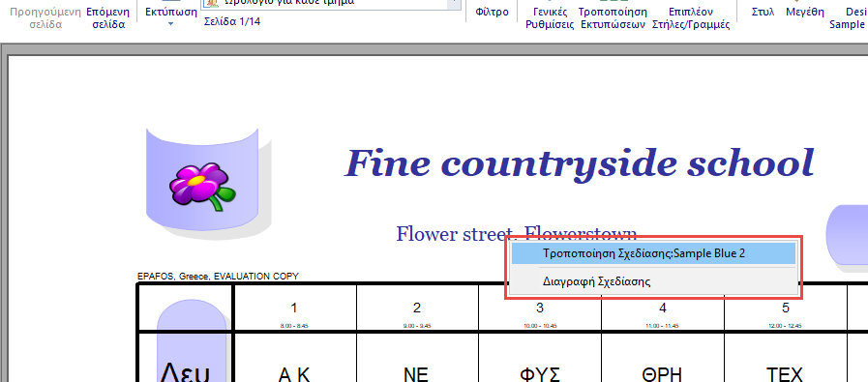Select period 3 header cell
868x382 pixels.
click(x=540, y=309)
